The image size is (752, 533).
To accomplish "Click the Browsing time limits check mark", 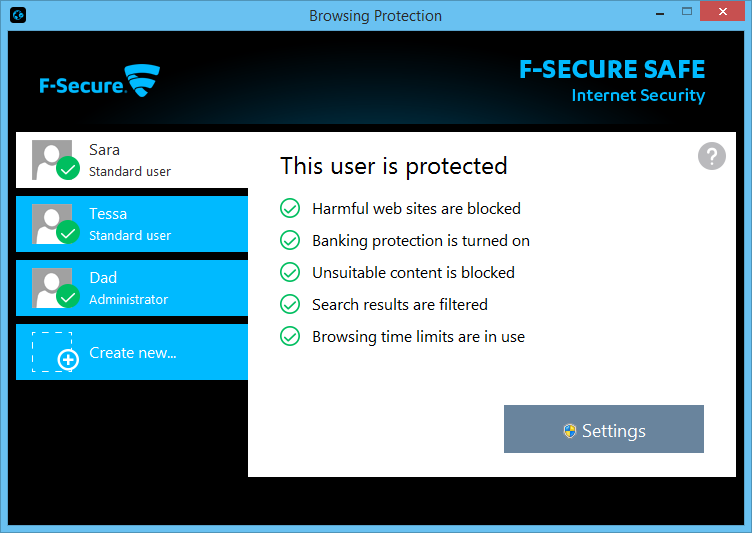I will tap(290, 336).
